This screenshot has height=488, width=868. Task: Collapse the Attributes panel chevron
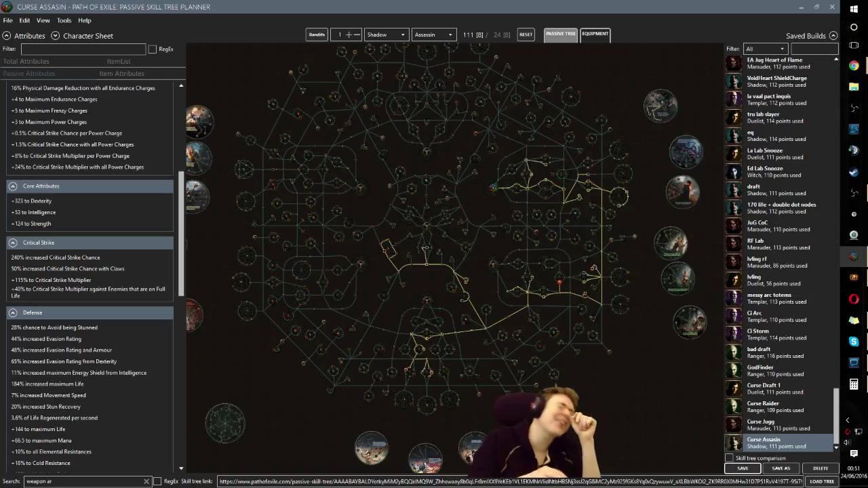[7, 36]
